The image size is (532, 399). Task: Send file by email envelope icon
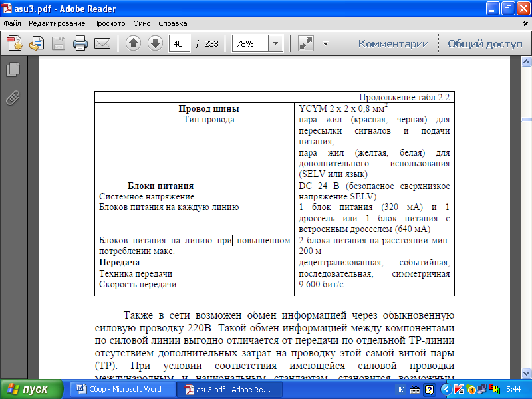(x=102, y=43)
